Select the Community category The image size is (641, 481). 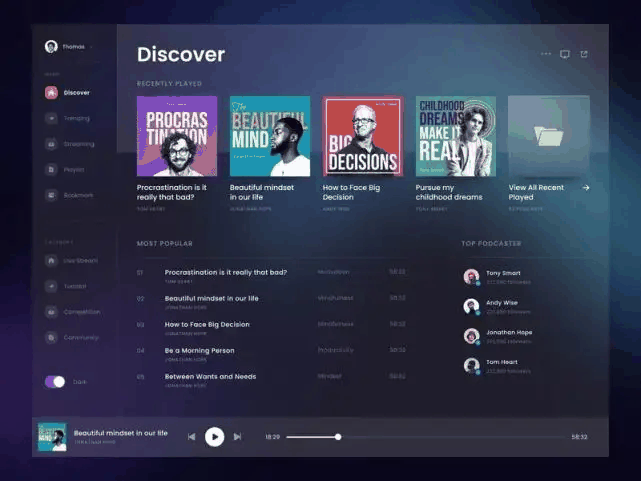(x=51, y=338)
